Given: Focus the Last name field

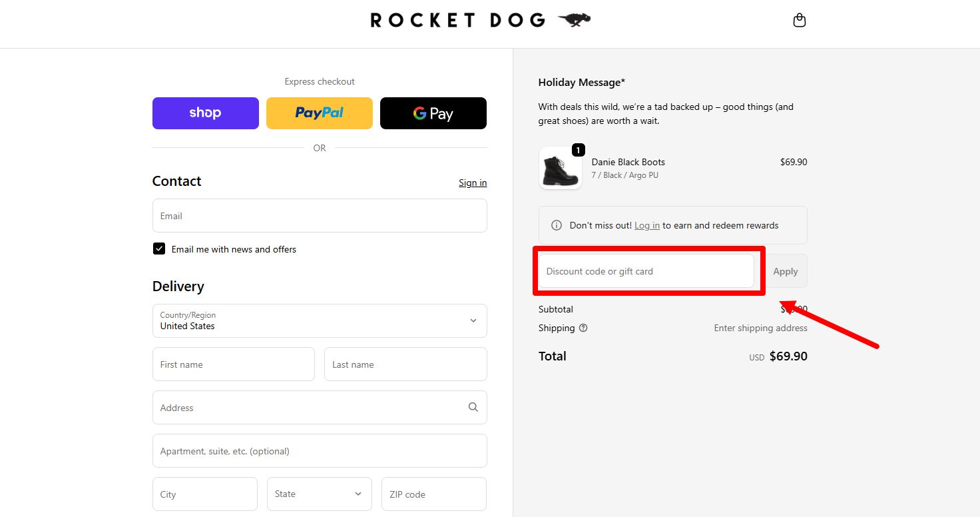Looking at the screenshot, I should (405, 364).
